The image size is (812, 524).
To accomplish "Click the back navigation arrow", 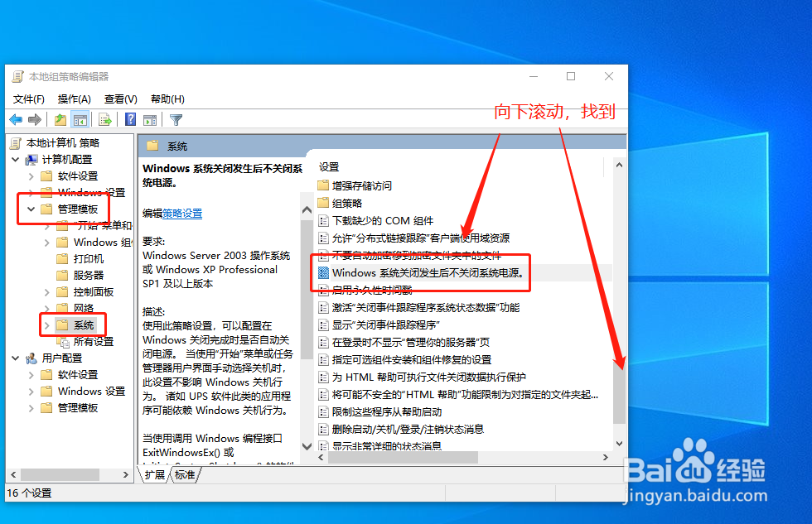I will point(15,118).
